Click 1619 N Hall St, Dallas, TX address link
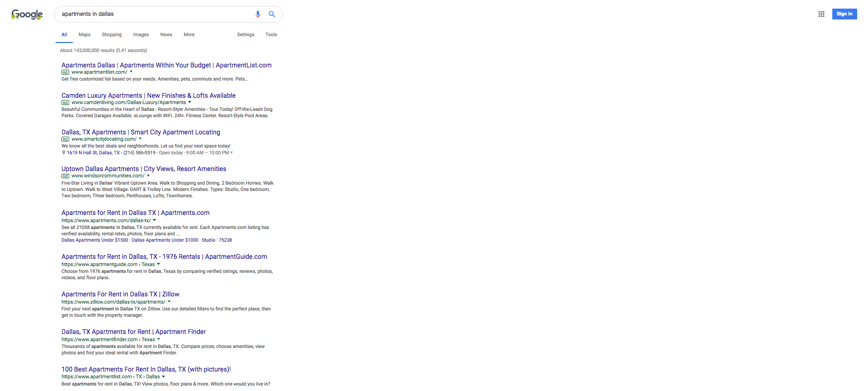This screenshot has width=868, height=391. click(93, 153)
